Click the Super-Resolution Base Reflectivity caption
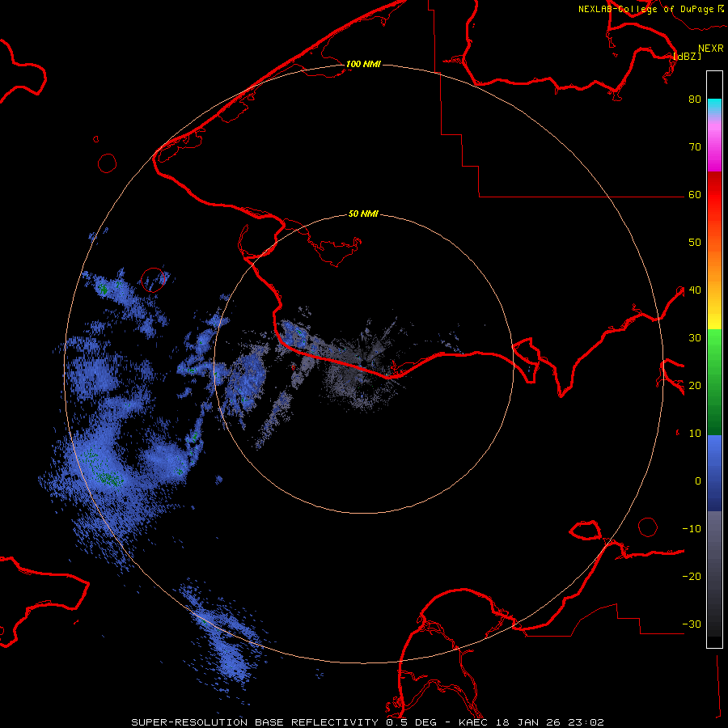 pos(368,722)
